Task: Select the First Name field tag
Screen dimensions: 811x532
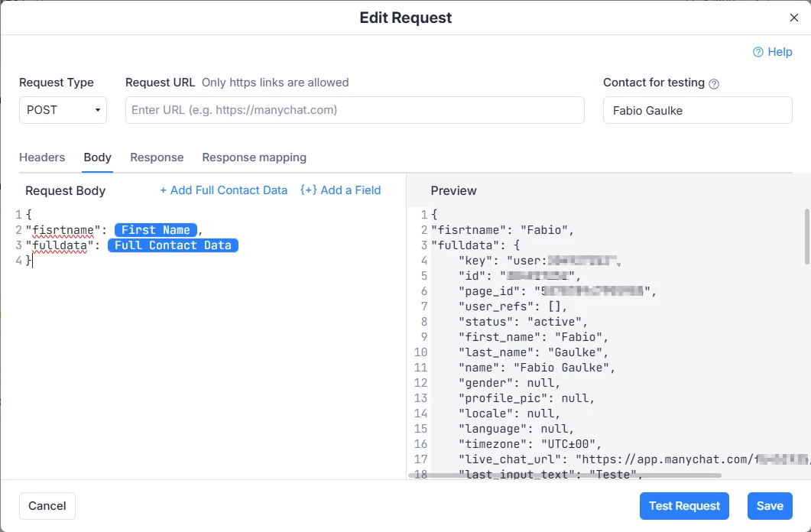Action: 156,230
